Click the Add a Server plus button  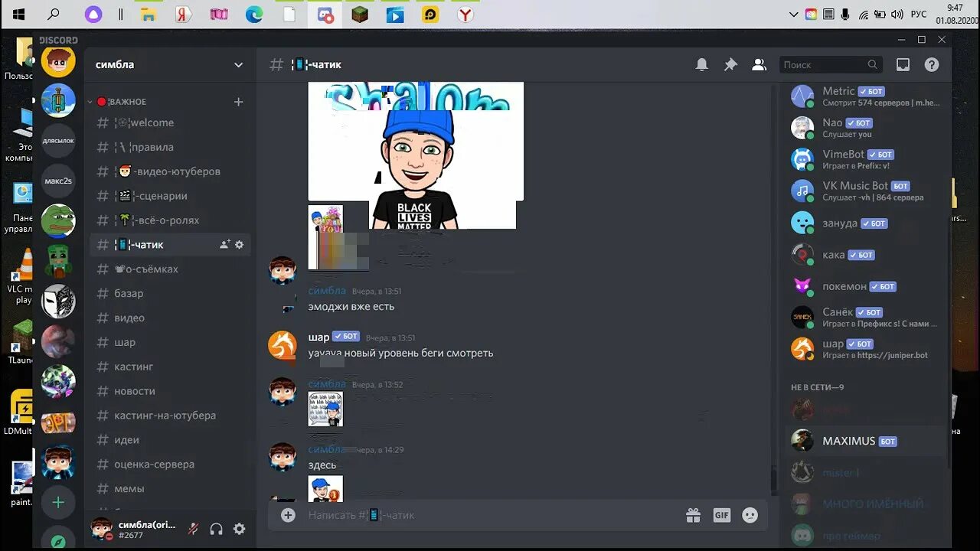[x=58, y=503]
